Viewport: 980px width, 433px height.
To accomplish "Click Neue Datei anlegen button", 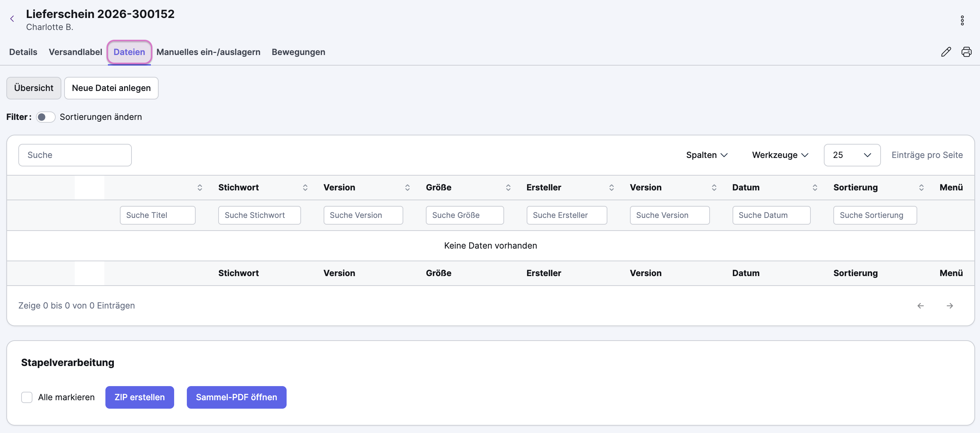I will point(111,88).
